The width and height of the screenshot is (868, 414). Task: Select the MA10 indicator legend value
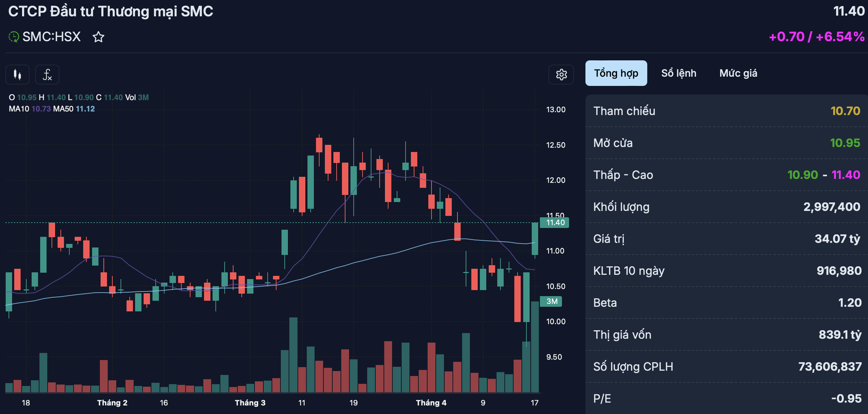pos(41,109)
